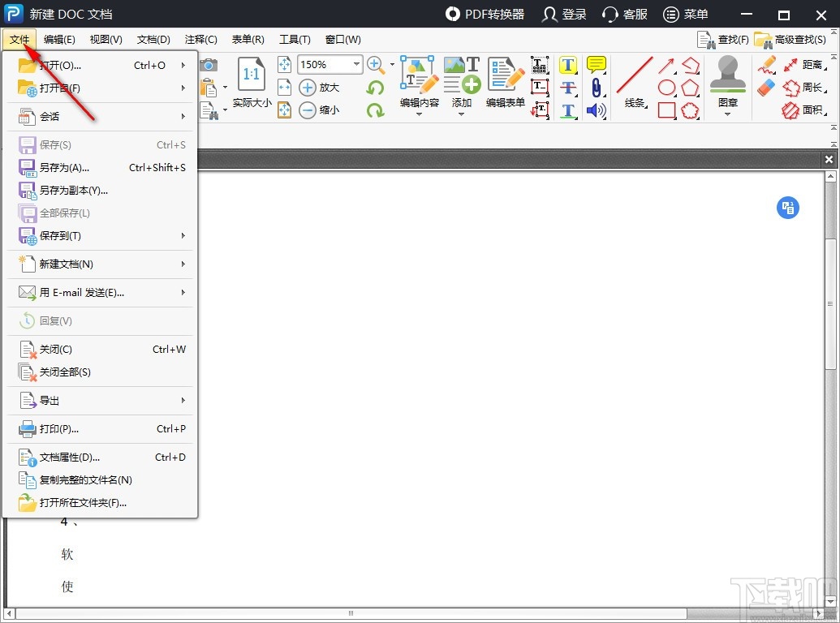Click the camera snapshot icon
Screen dimensions: 840x623
(x=209, y=65)
